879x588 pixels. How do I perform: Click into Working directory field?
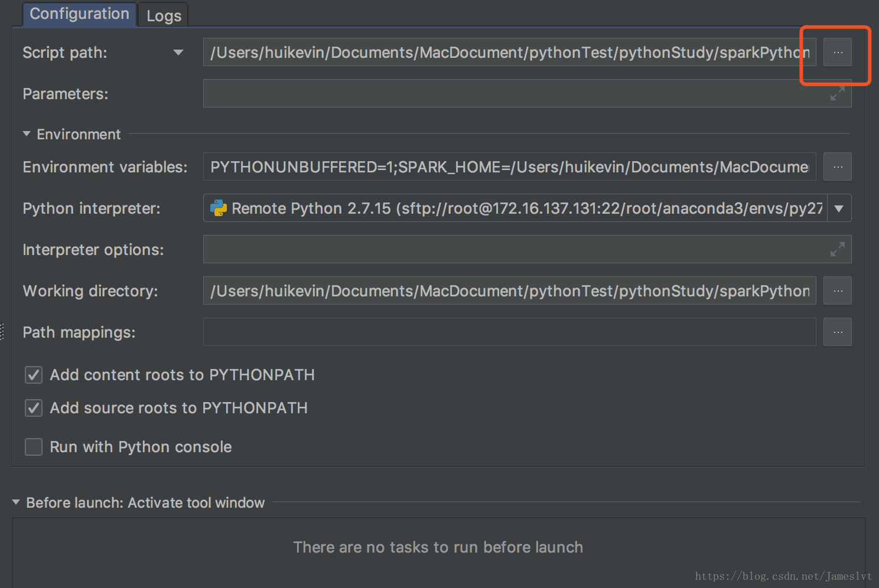pyautogui.click(x=509, y=290)
